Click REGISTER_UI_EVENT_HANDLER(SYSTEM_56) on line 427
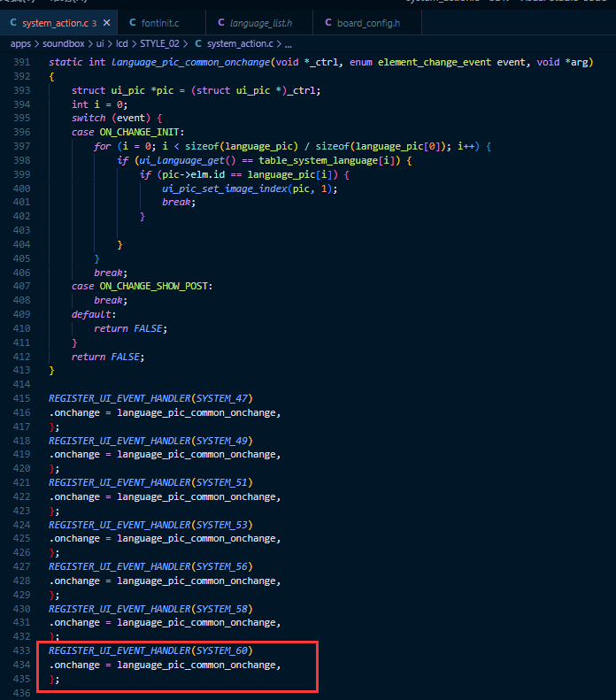Image resolution: width=616 pixels, height=700 pixels. click(150, 566)
